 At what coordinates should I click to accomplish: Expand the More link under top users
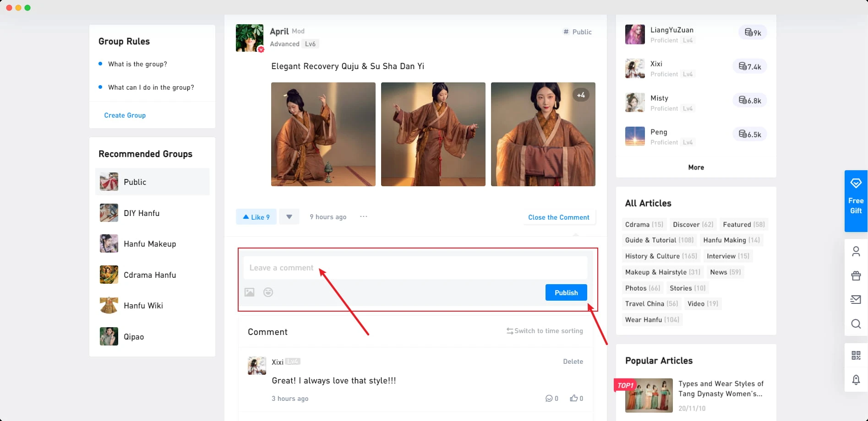point(696,167)
